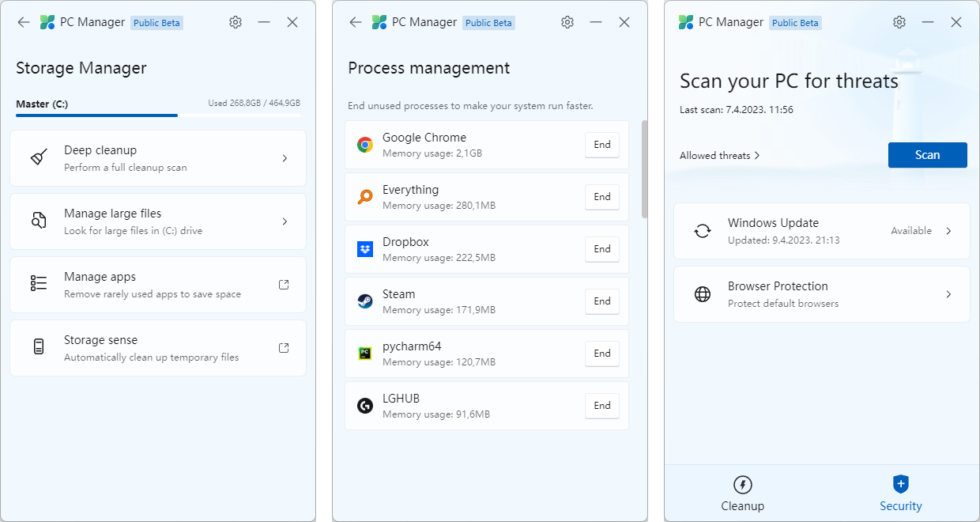Click the external link icon for Manage apps
Viewport: 980px width, 522px height.
point(285,285)
